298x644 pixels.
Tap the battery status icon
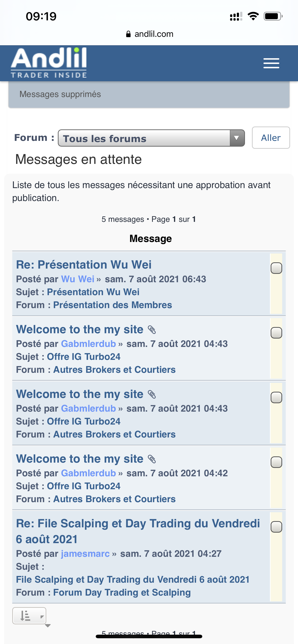(x=273, y=17)
